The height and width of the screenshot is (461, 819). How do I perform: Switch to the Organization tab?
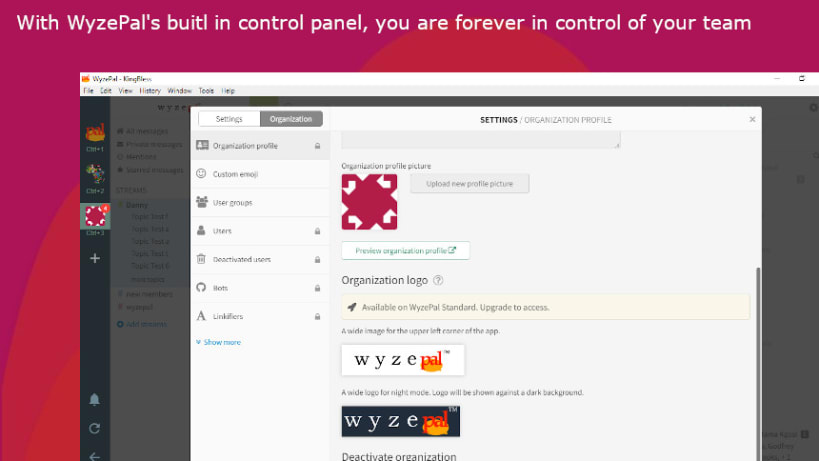point(291,119)
